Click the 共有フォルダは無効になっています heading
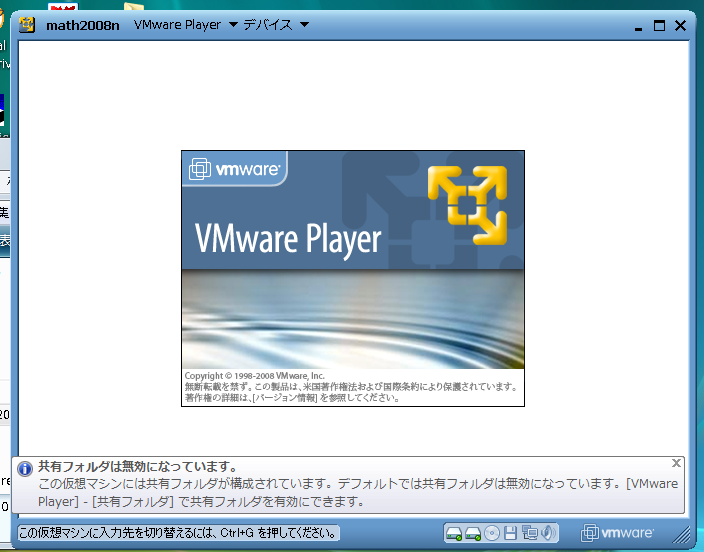The height and width of the screenshot is (552, 704). click(137, 466)
